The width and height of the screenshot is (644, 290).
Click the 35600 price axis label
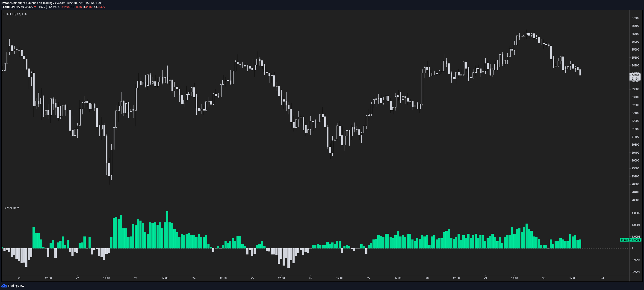pyautogui.click(x=635, y=50)
